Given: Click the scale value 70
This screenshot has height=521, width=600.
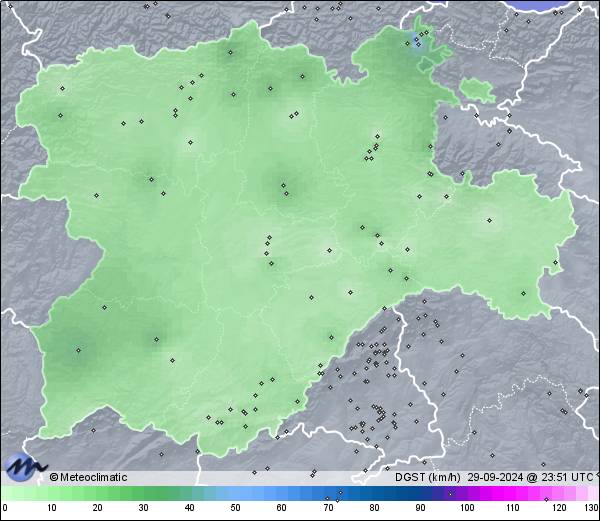Looking at the screenshot, I should (328, 508).
